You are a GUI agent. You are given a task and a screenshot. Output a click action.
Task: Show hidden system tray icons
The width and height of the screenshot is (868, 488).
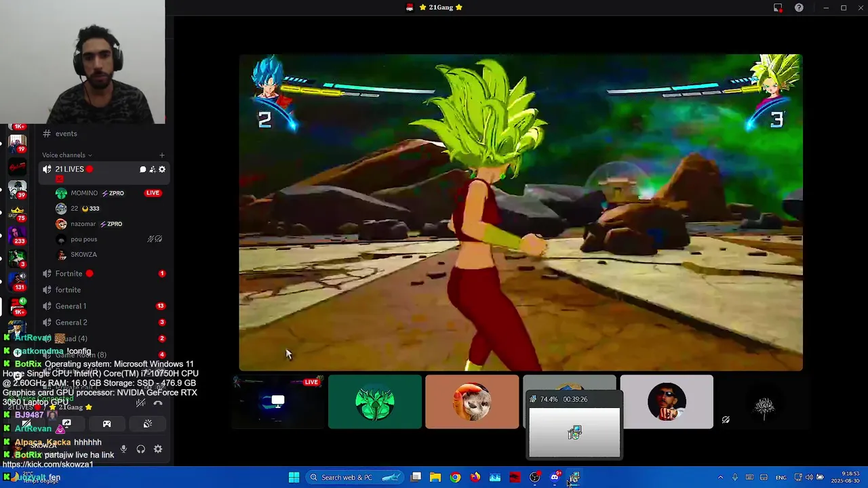coord(720,477)
